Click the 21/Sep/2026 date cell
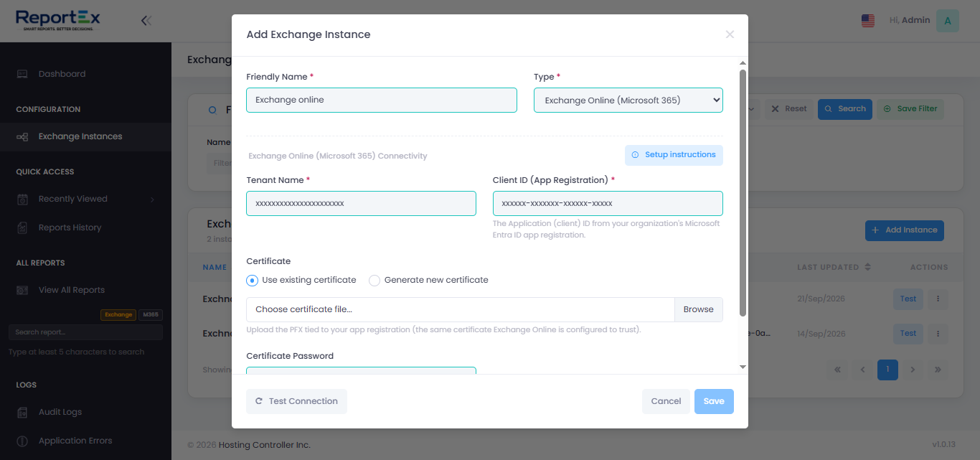The height and width of the screenshot is (460, 980). click(821, 299)
